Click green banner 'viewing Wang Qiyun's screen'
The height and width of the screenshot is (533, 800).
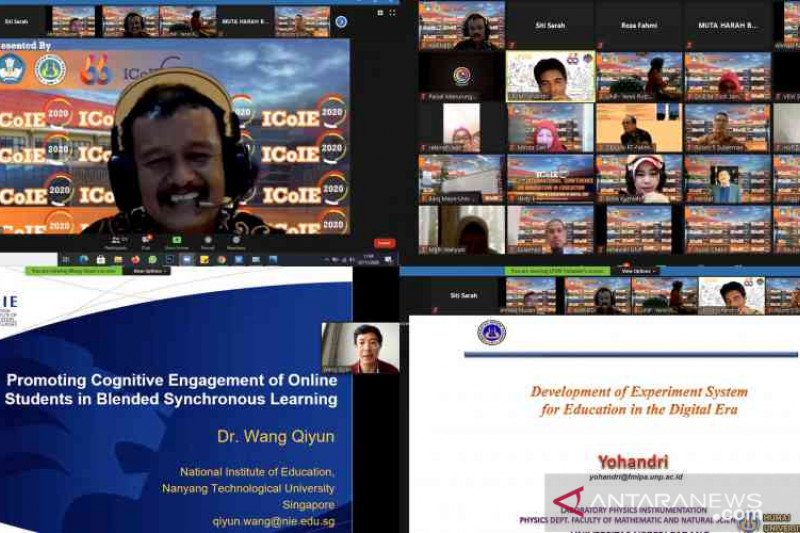[x=73, y=271]
